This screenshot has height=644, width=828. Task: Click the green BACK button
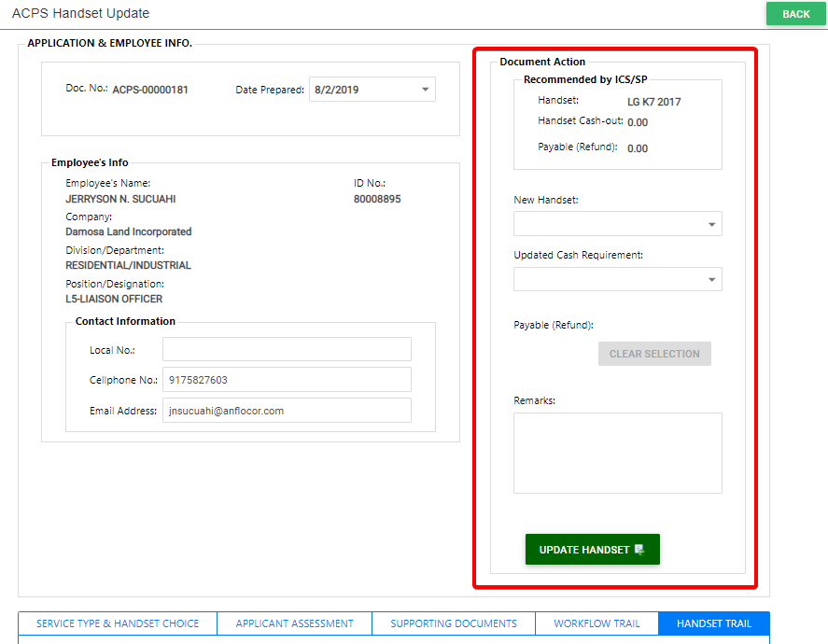795,14
